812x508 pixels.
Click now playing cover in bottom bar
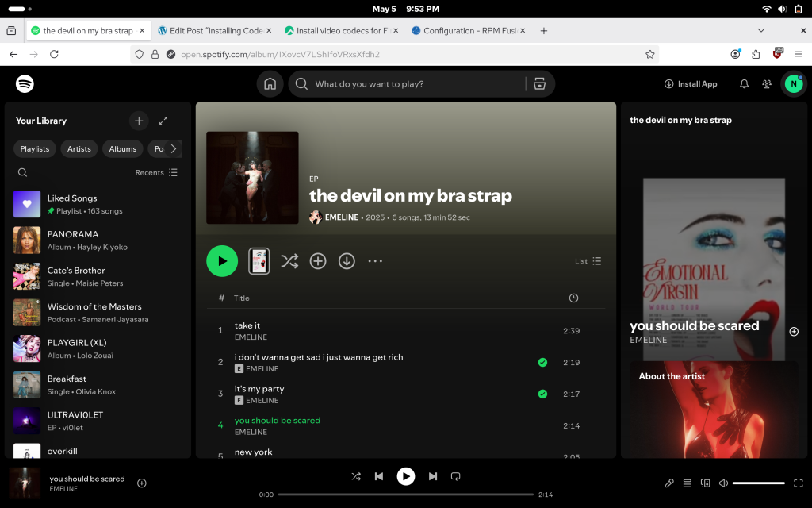[x=25, y=483]
